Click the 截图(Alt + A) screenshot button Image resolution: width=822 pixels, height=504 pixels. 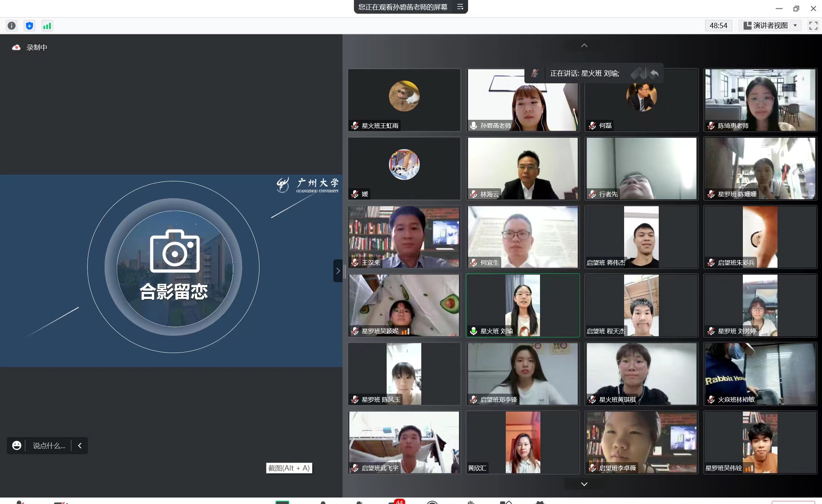pos(289,468)
